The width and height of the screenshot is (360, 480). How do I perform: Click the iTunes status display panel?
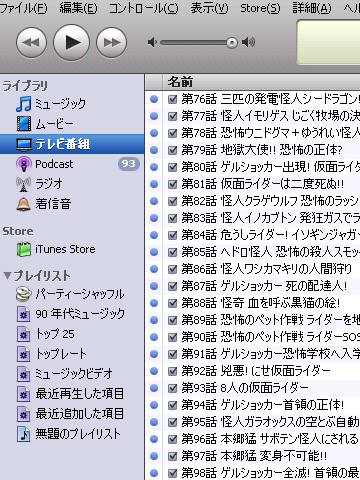point(328,42)
